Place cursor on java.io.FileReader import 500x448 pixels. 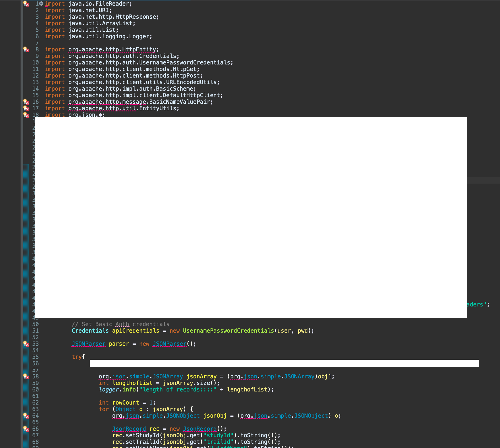(100, 4)
